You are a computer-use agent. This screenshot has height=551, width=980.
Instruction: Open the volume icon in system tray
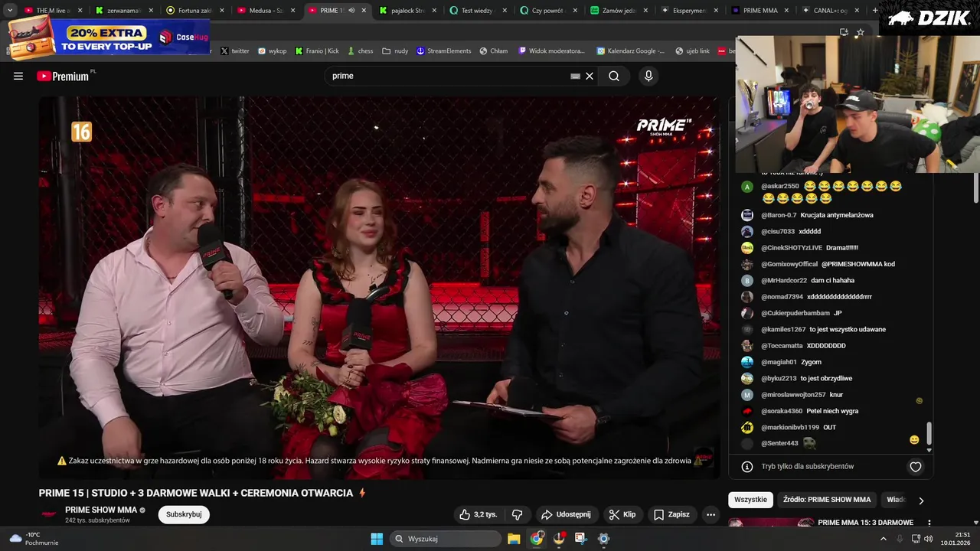pyautogui.click(x=928, y=539)
